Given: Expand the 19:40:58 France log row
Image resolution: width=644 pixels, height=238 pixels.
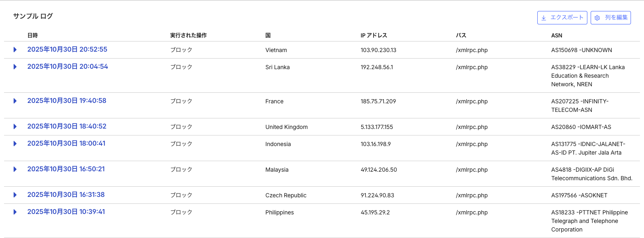Looking at the screenshot, I should click(x=15, y=101).
